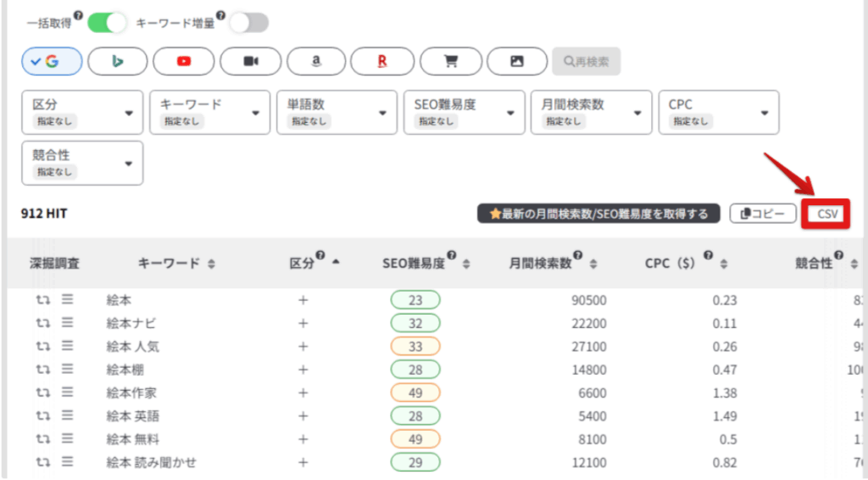Select the Bing search engine icon

[117, 61]
